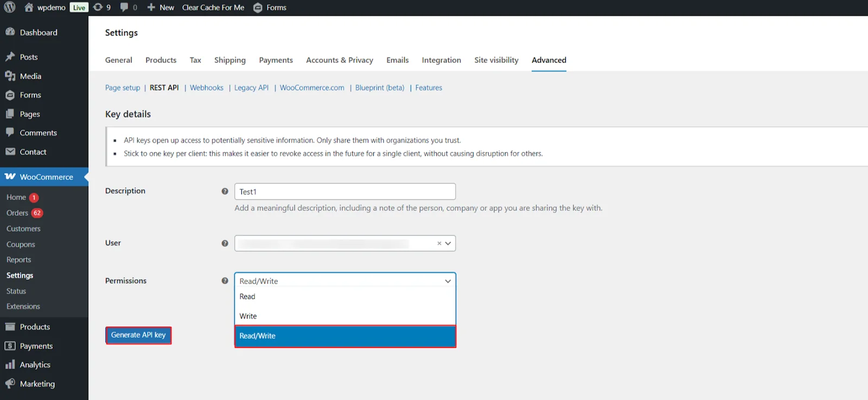Open Status submenu item
The image size is (868, 400).
(x=16, y=291)
